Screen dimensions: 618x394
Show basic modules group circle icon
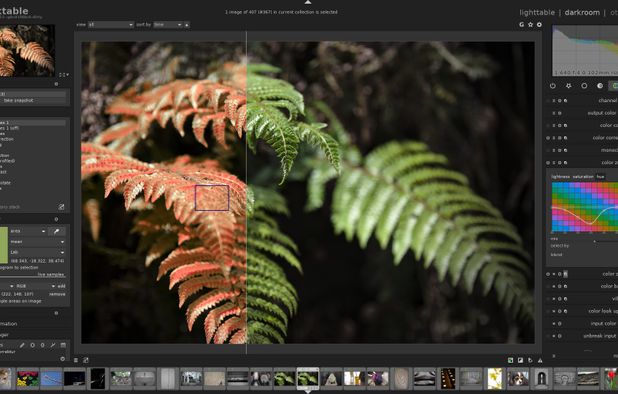(584, 85)
